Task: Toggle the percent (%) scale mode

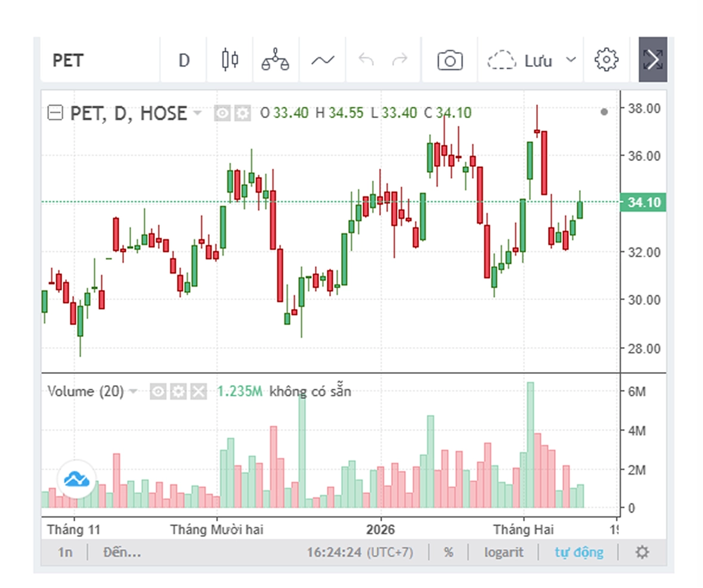Action: tap(448, 552)
